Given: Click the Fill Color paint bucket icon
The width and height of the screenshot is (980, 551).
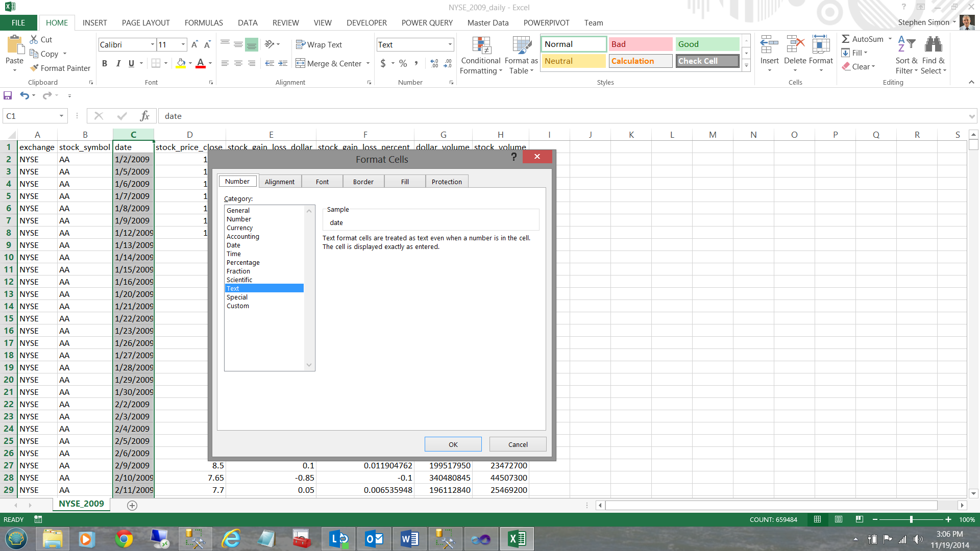Looking at the screenshot, I should (181, 63).
